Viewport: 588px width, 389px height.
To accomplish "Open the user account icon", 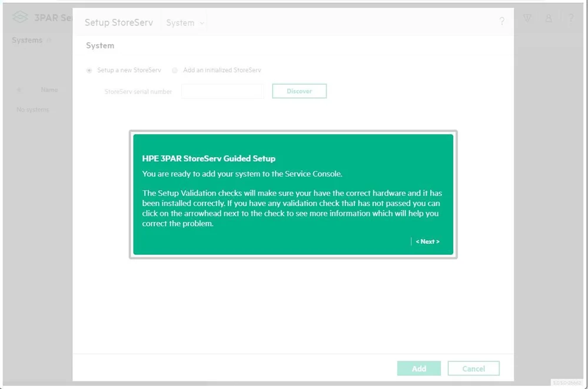I will coord(549,18).
